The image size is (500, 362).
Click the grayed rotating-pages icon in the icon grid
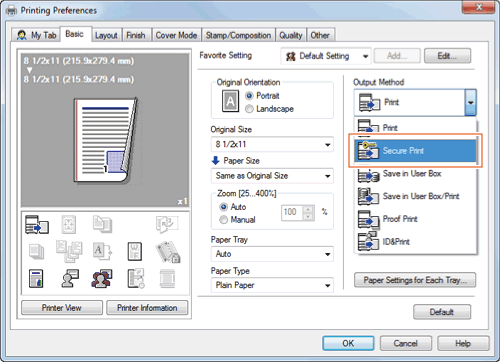tap(167, 224)
